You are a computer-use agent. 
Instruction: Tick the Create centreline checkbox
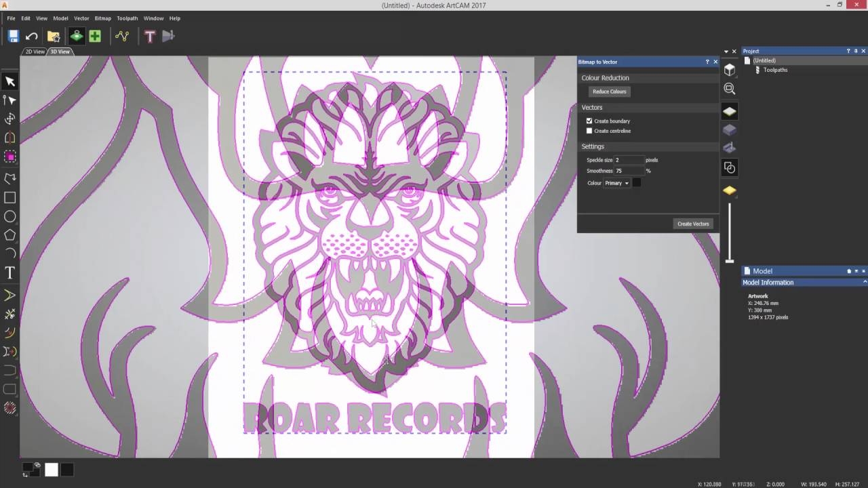(x=589, y=131)
